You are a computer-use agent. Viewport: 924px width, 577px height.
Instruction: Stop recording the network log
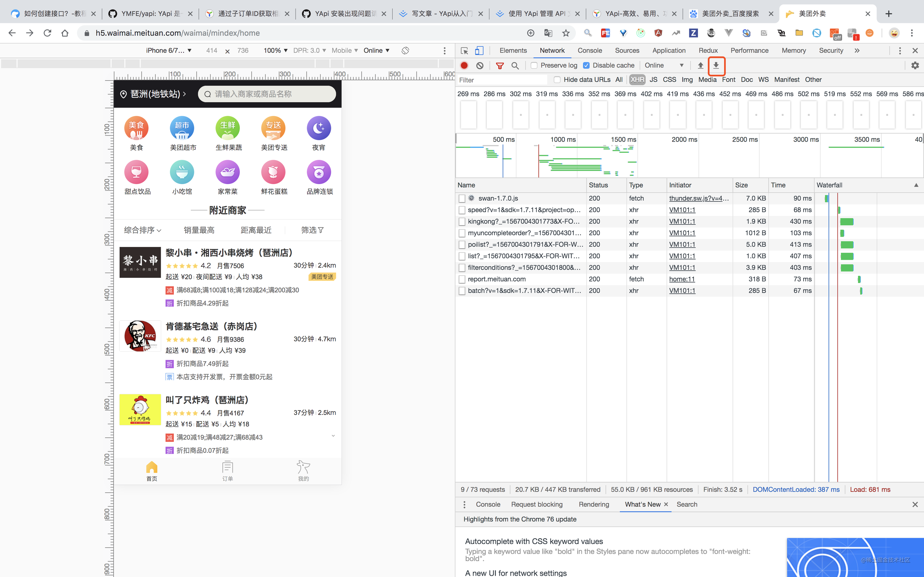pos(464,65)
